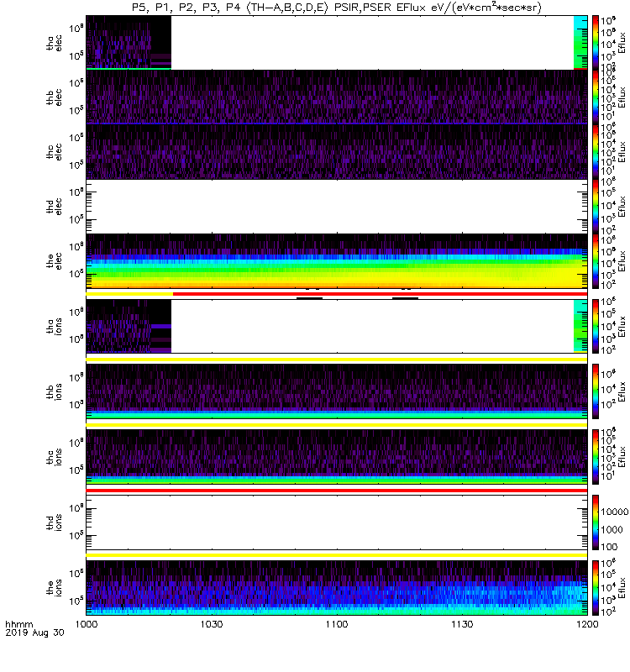This screenshot has width=630, height=672.
Task: Click the yellow bar below tha ions panel
Action: 337,360
